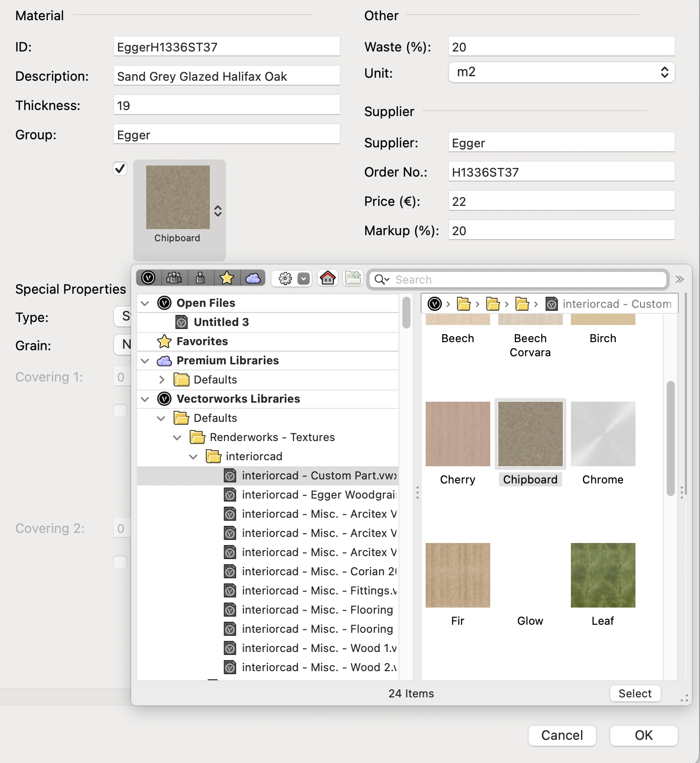700x763 pixels.
Task: Click the Egger Woodgrain file icon
Action: (230, 495)
